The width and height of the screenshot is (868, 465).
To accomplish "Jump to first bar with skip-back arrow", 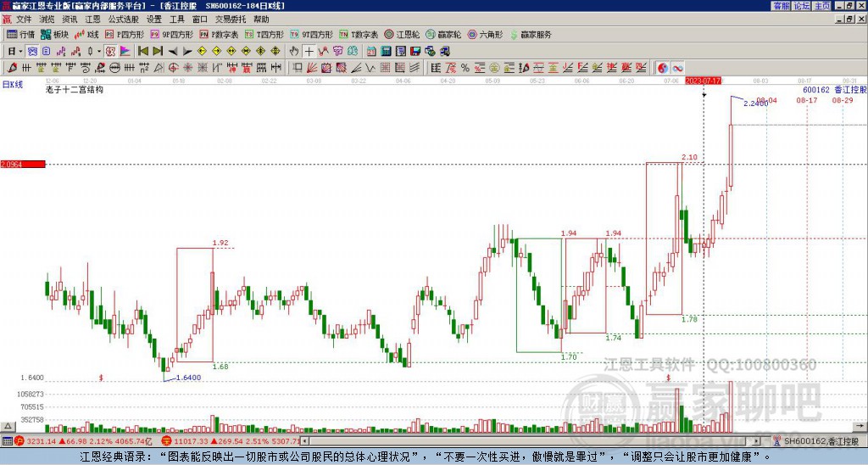I will (142, 52).
